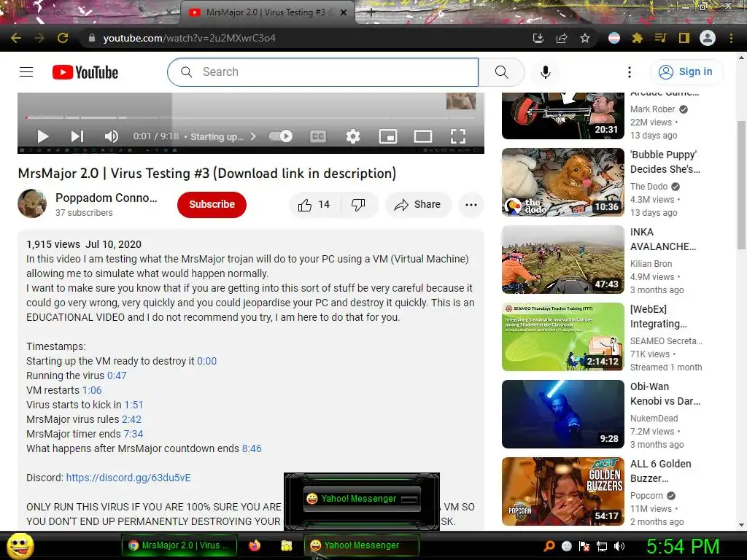The height and width of the screenshot is (560, 747).
Task: Jump to timestamp 2:42
Action: (x=131, y=419)
